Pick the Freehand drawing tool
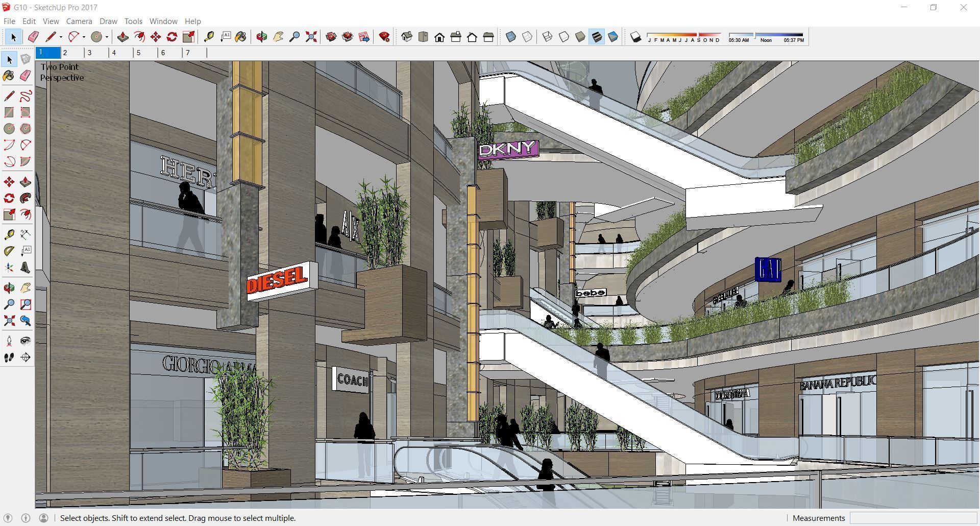Image resolution: width=980 pixels, height=526 pixels. click(26, 96)
